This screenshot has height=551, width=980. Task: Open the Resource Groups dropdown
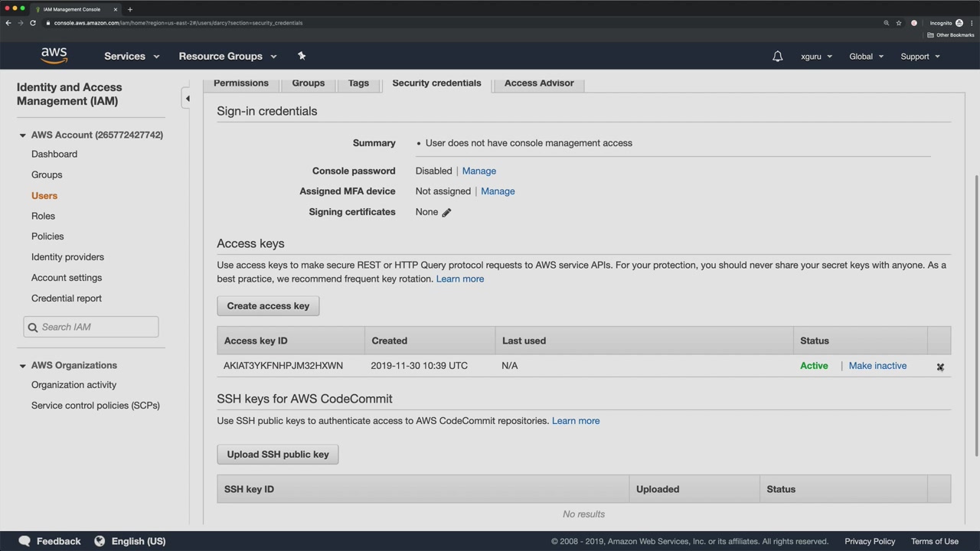coord(227,57)
